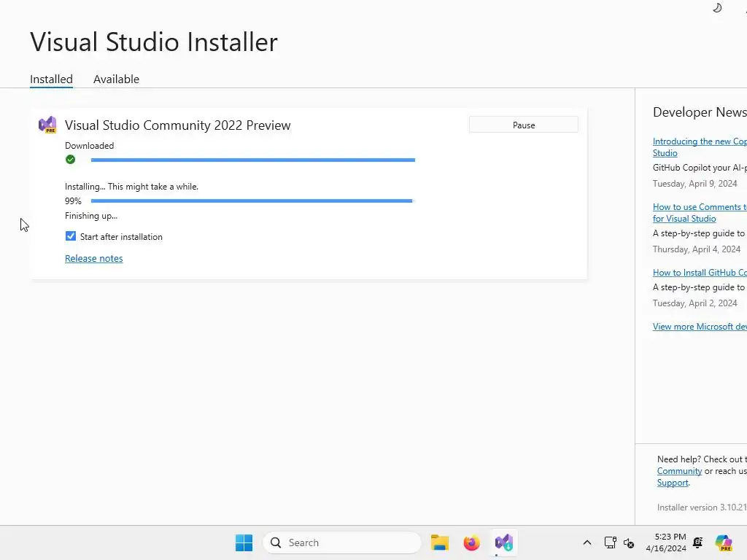This screenshot has height=560, width=747.
Task: Click the muted volume tray icon
Action: pyautogui.click(x=629, y=542)
